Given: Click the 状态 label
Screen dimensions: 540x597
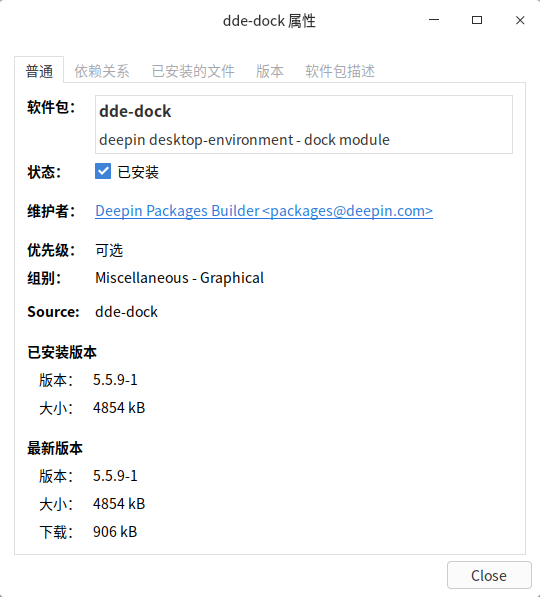Looking at the screenshot, I should pyautogui.click(x=44, y=172).
